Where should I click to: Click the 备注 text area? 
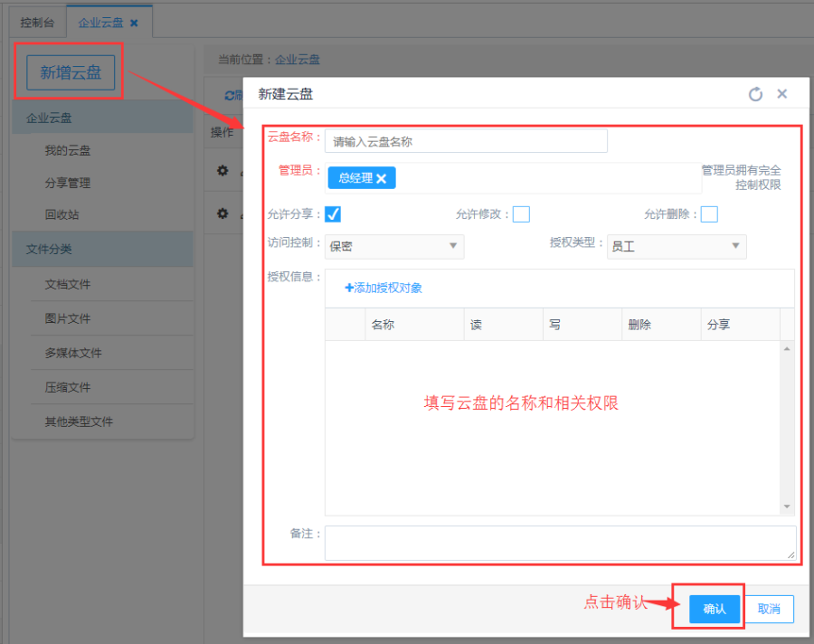click(x=560, y=543)
